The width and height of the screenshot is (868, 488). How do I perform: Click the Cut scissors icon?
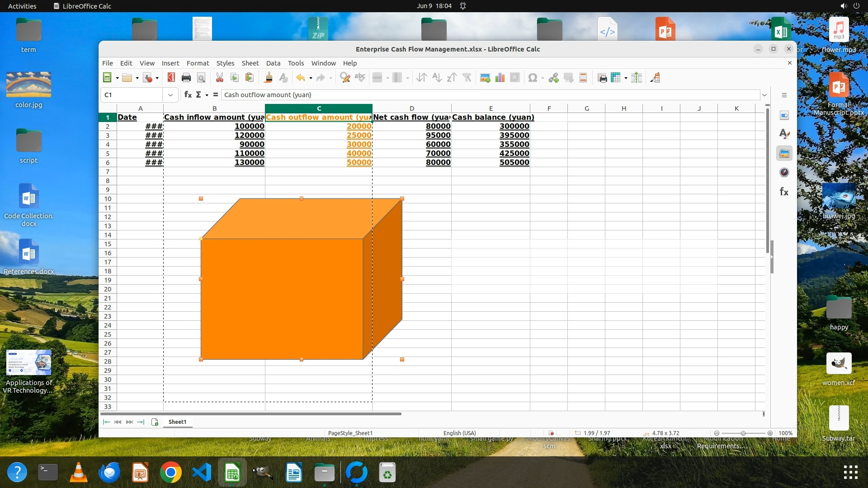[x=220, y=78]
